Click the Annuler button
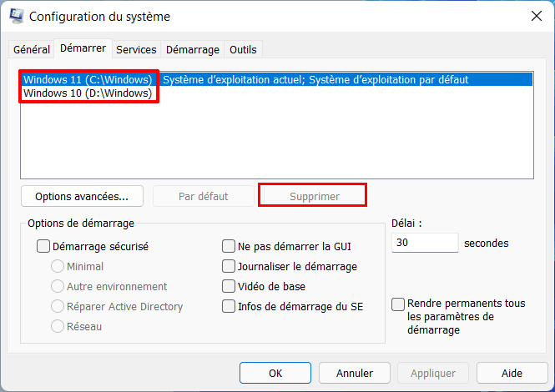 355,373
